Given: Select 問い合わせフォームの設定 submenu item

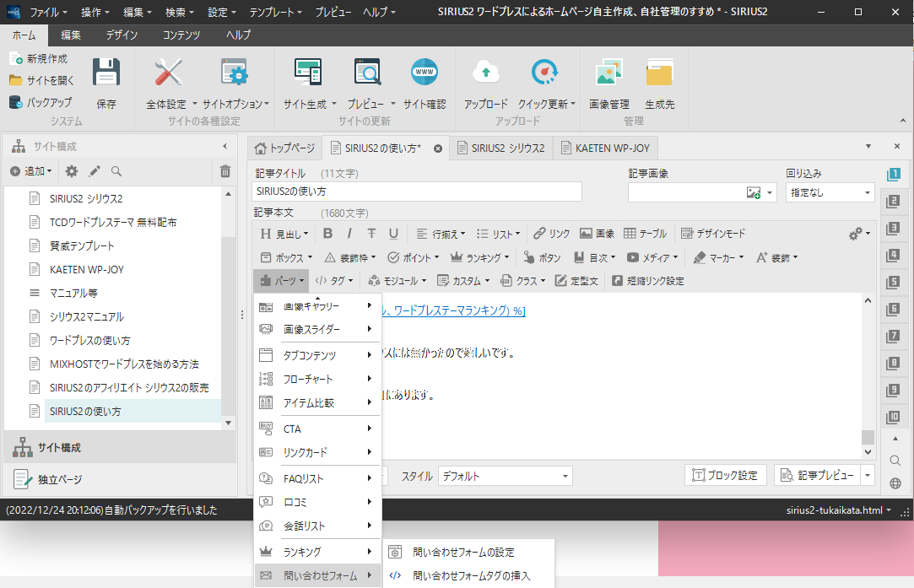Looking at the screenshot, I should 462,553.
